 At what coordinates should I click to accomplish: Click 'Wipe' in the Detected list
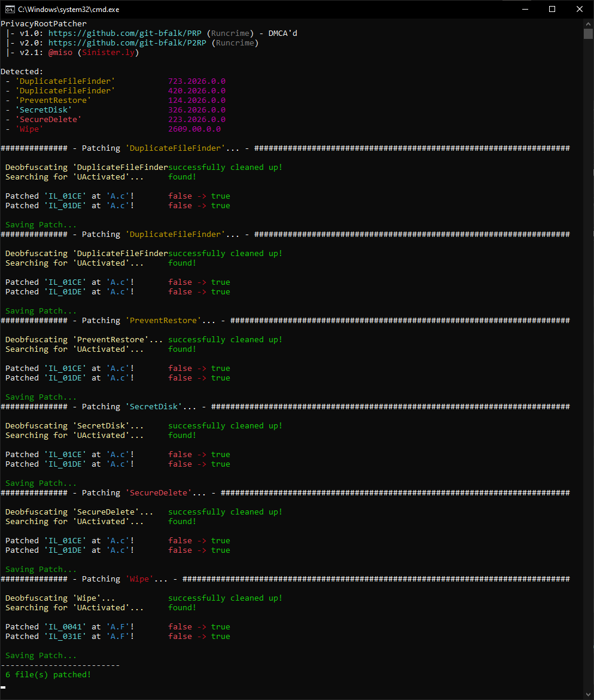pos(29,129)
